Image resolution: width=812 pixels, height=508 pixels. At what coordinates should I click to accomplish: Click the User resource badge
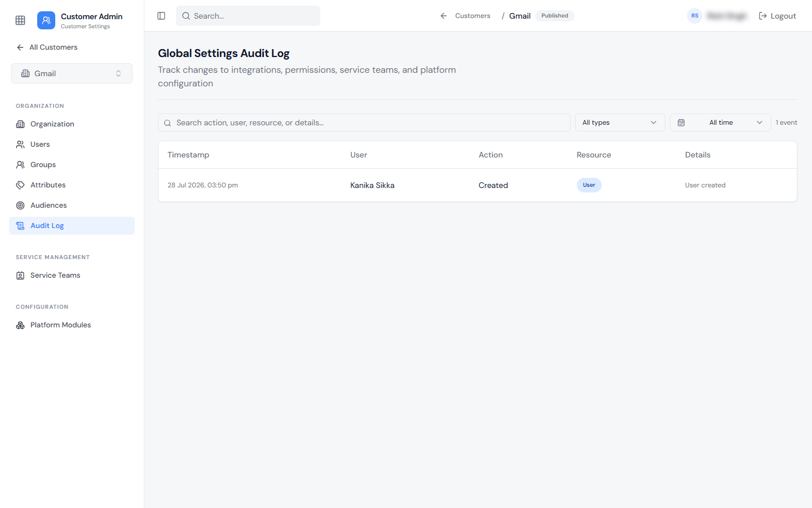tap(589, 185)
